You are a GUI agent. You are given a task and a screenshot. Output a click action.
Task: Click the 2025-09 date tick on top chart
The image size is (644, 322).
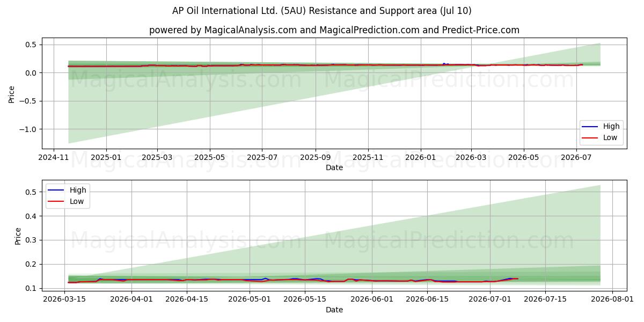pos(316,157)
